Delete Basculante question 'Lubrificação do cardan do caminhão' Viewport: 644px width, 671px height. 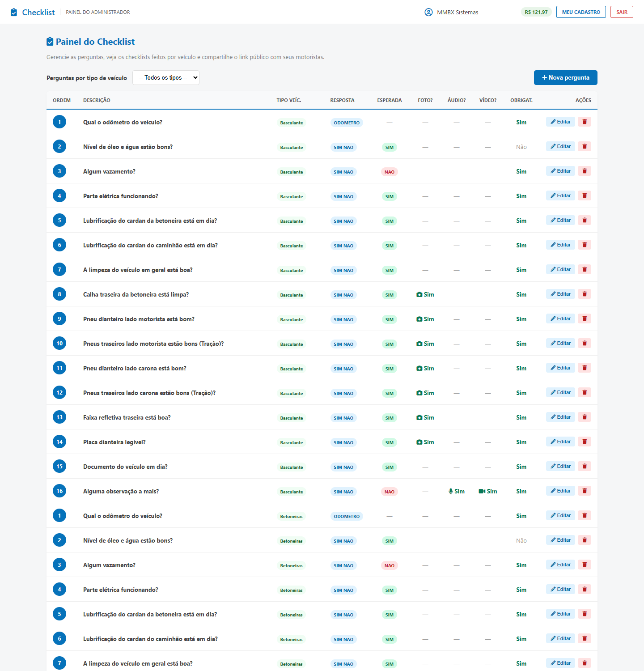coord(585,245)
